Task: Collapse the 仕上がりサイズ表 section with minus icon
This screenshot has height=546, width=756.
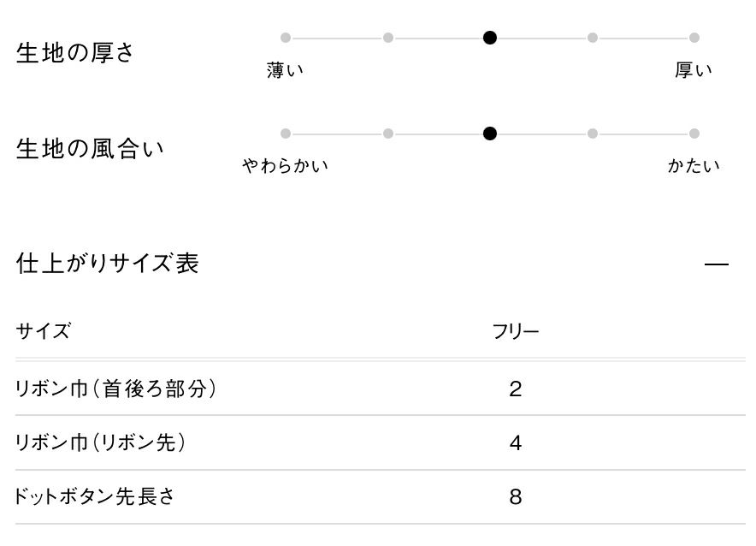Action: [x=716, y=264]
